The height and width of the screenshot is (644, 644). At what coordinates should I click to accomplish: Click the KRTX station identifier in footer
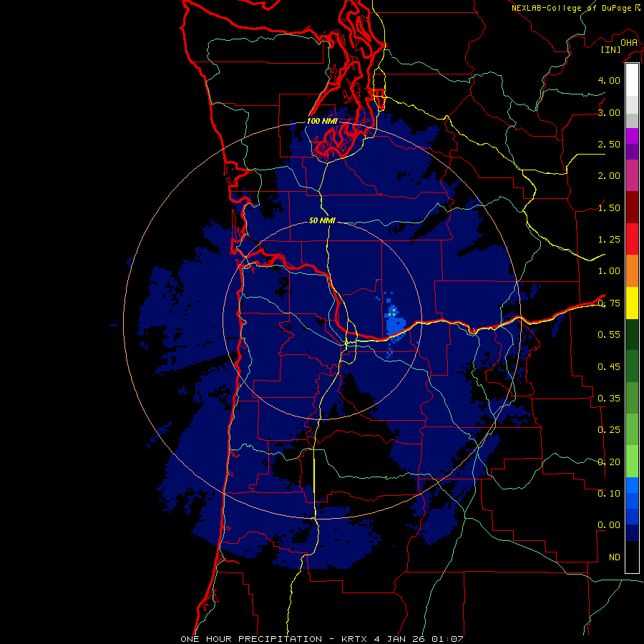tap(355, 639)
